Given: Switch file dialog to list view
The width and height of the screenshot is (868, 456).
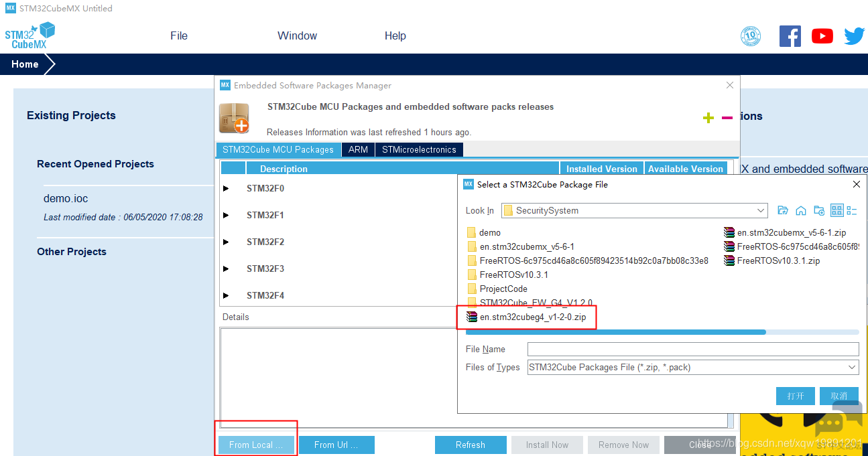Looking at the screenshot, I should [x=836, y=210].
